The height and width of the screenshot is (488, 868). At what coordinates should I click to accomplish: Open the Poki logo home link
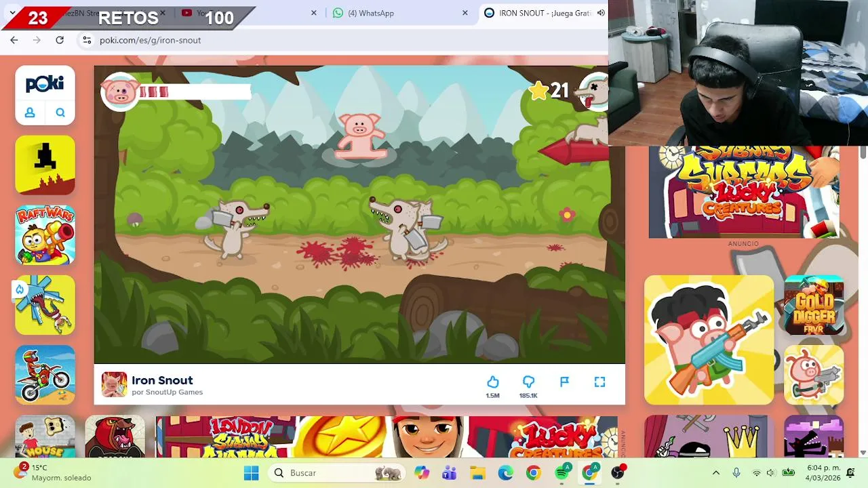click(x=45, y=83)
